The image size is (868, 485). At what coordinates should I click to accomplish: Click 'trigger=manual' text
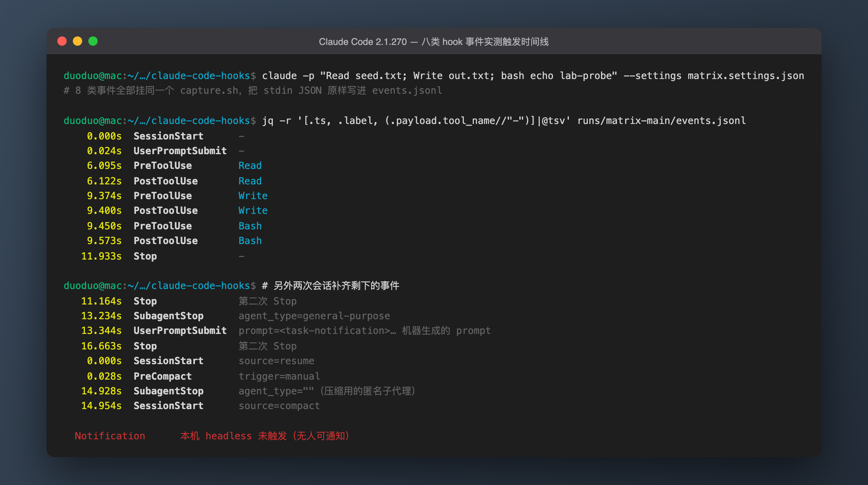[279, 376]
